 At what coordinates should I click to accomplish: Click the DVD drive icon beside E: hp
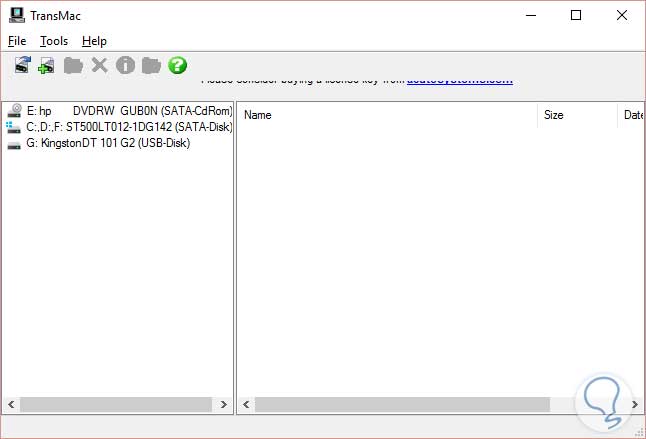(15, 110)
